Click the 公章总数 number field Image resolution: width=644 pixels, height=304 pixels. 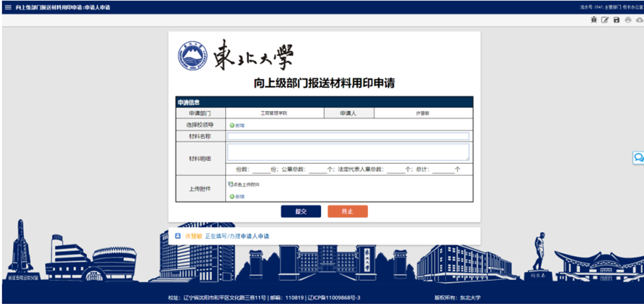tap(317, 169)
